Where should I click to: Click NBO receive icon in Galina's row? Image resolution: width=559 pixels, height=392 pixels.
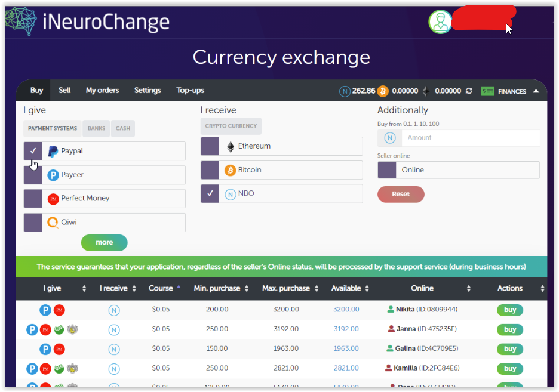click(x=114, y=350)
